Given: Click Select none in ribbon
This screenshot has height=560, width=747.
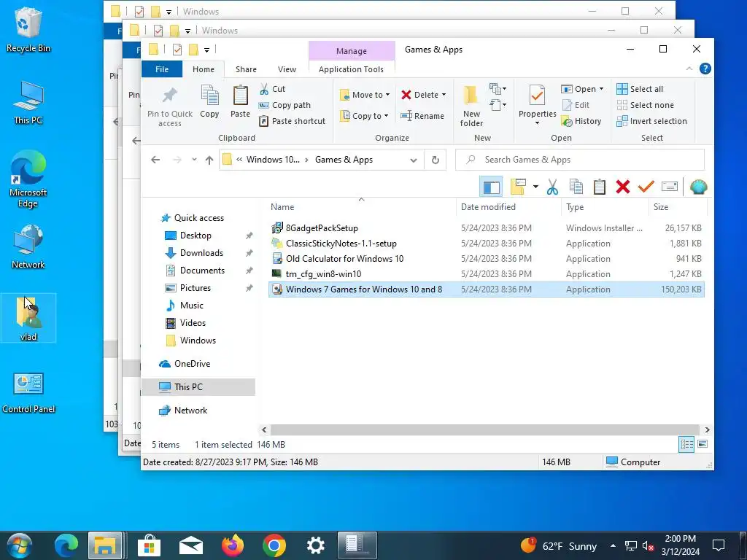Looking at the screenshot, I should [645, 105].
